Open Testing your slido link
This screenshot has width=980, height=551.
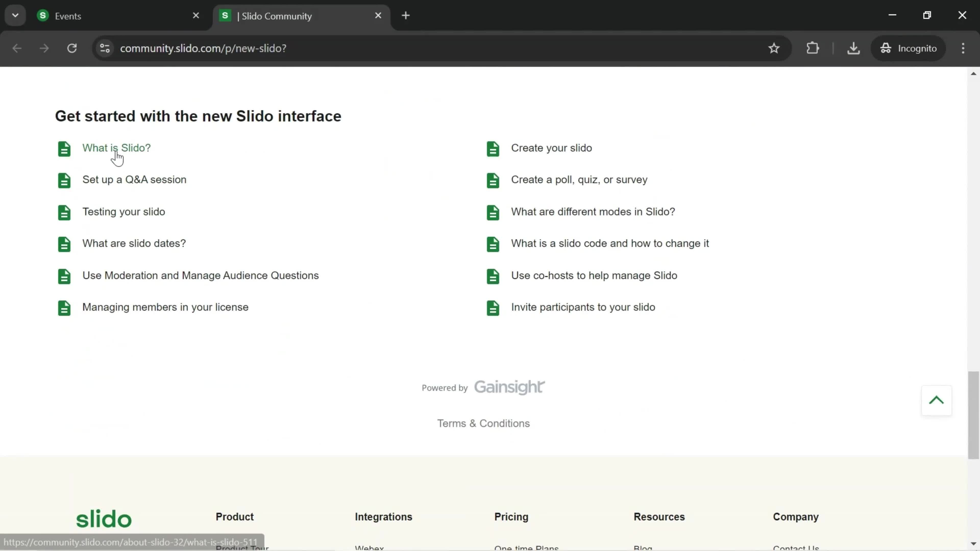coord(124,212)
